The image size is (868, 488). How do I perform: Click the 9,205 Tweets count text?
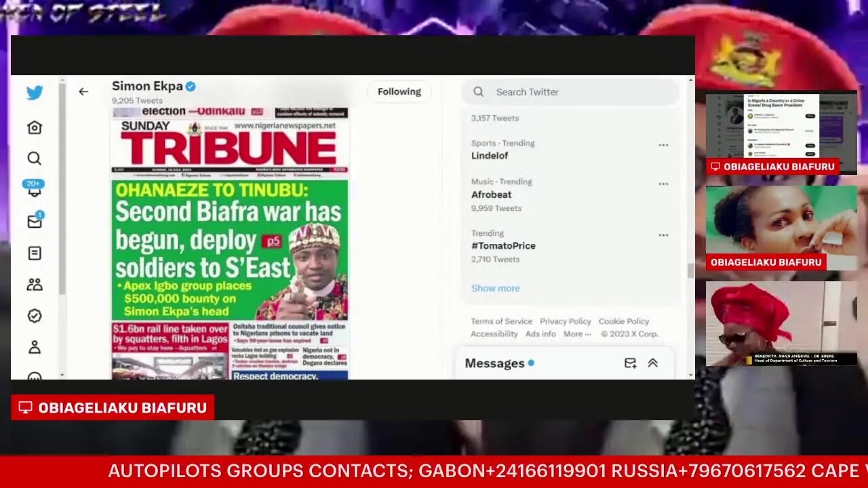[x=137, y=100]
